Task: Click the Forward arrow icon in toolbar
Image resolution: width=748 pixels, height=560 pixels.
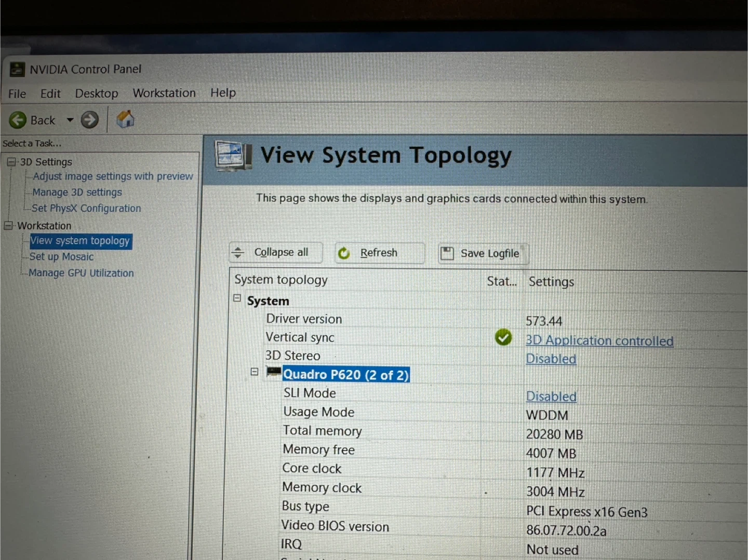Action: click(89, 120)
